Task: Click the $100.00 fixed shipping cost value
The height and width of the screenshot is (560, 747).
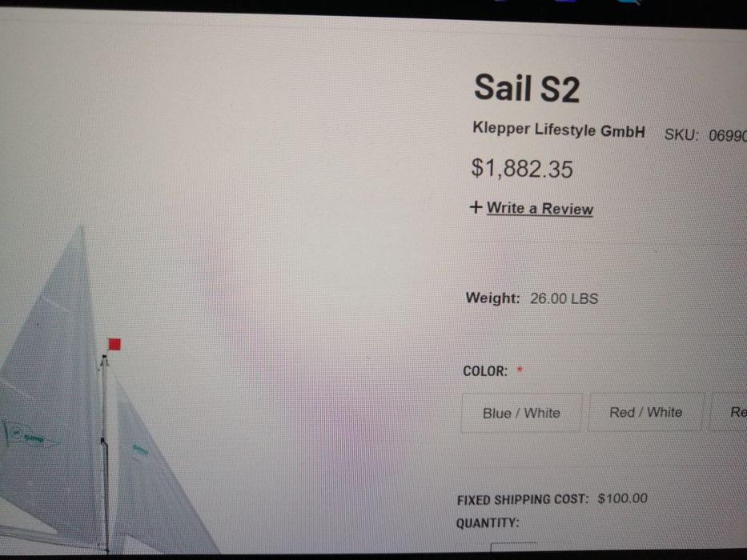Action: (622, 498)
